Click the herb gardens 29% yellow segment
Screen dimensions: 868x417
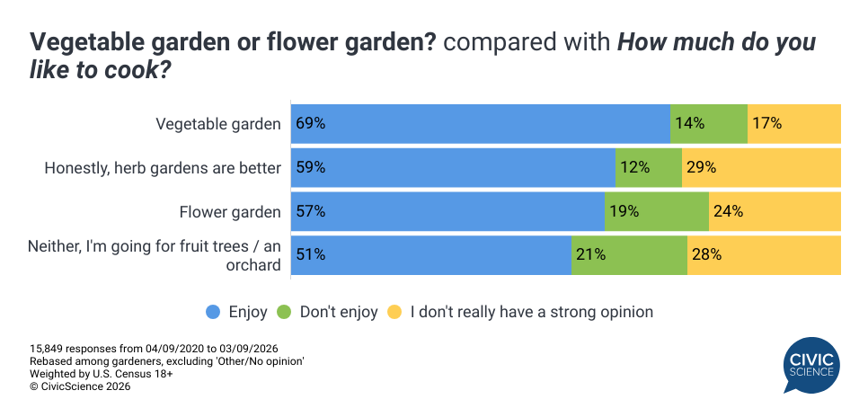(x=761, y=168)
